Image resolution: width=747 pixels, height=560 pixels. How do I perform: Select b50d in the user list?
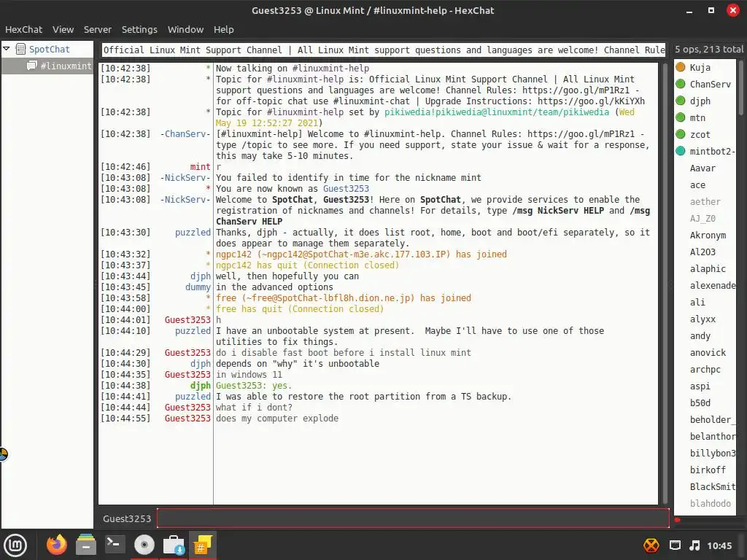point(700,402)
